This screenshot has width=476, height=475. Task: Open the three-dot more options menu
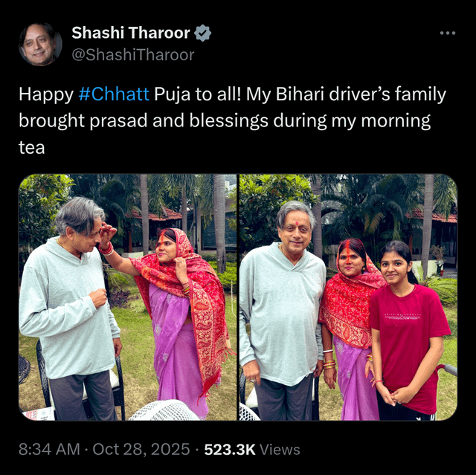point(448,33)
